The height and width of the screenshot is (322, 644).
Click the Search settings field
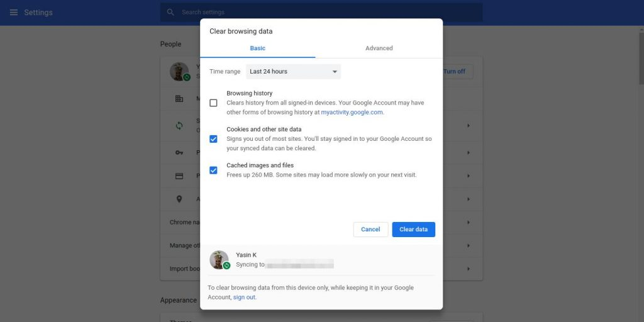321,13
